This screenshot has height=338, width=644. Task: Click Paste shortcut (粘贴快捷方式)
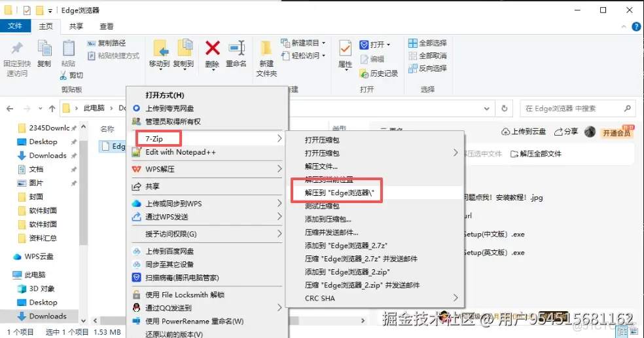pyautogui.click(x=113, y=56)
